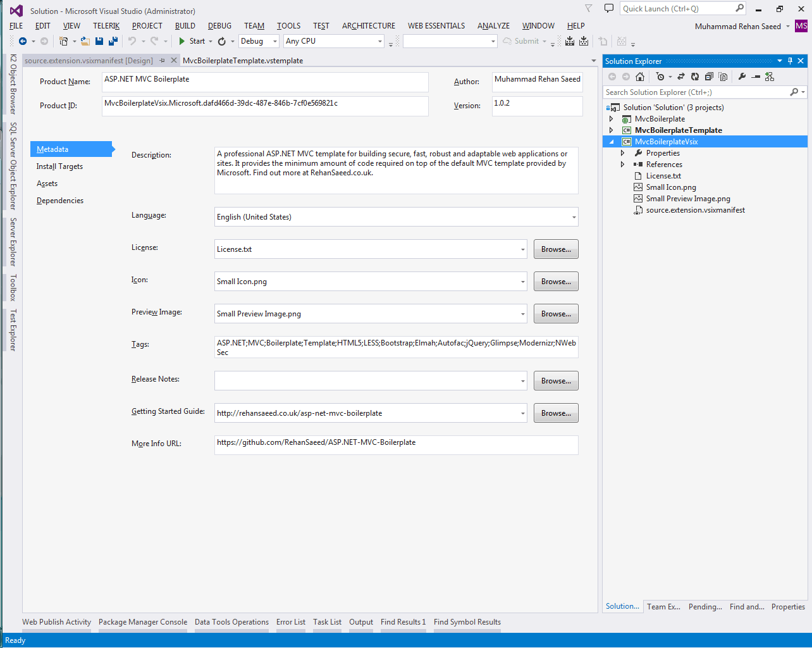The height and width of the screenshot is (648, 812).
Task: Expand the MvcBoilerplate project node
Action: pos(611,118)
